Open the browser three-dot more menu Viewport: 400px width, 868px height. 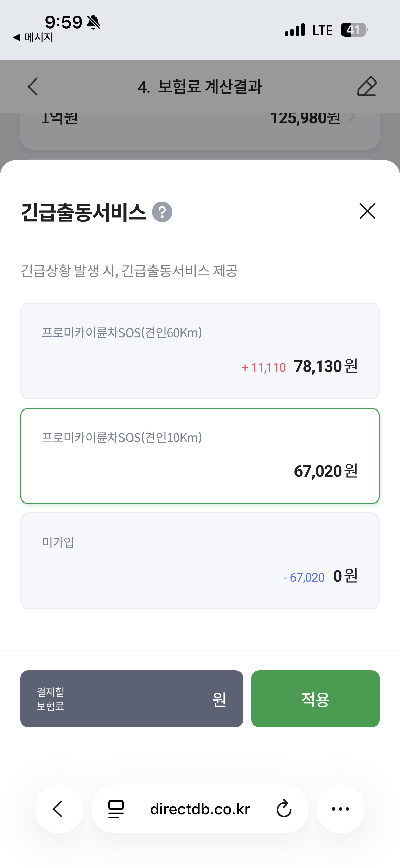(x=341, y=809)
